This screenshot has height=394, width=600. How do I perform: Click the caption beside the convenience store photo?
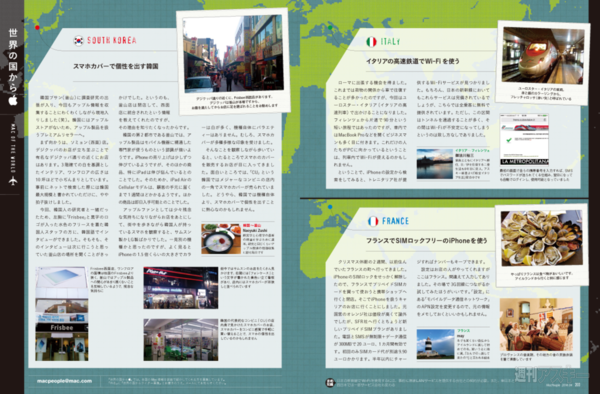pyautogui.click(x=247, y=329)
